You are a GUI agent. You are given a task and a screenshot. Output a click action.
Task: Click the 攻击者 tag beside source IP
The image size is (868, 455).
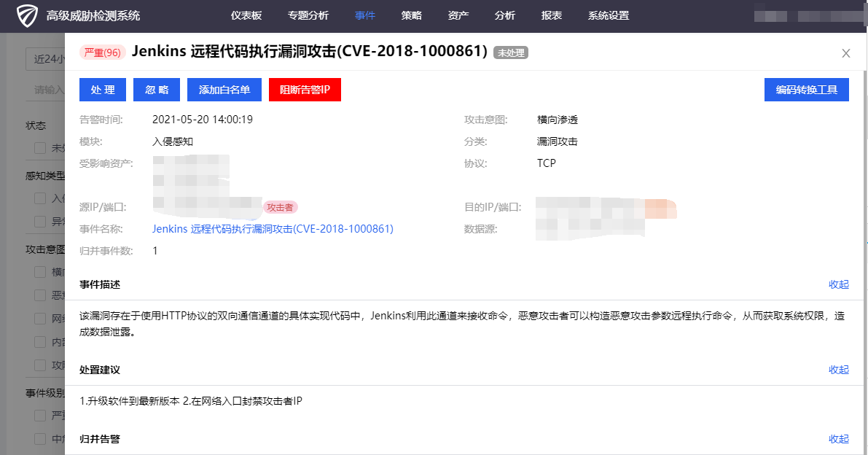[280, 208]
